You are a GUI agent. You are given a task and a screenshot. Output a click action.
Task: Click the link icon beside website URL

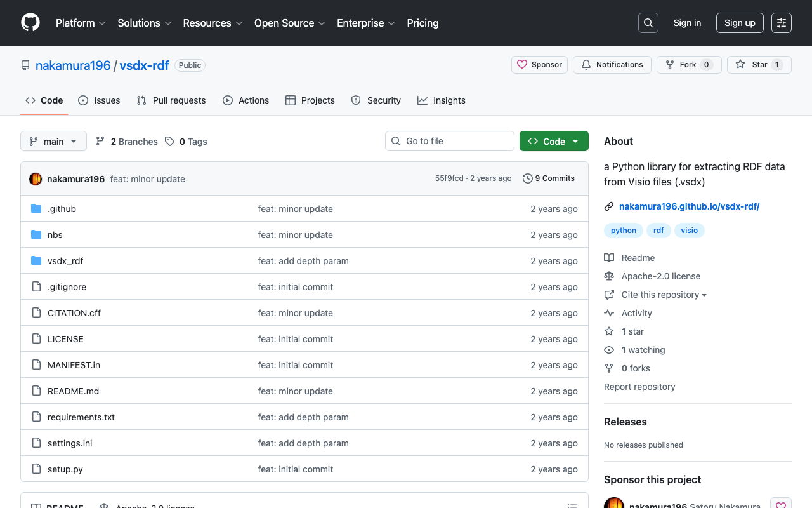(x=609, y=206)
